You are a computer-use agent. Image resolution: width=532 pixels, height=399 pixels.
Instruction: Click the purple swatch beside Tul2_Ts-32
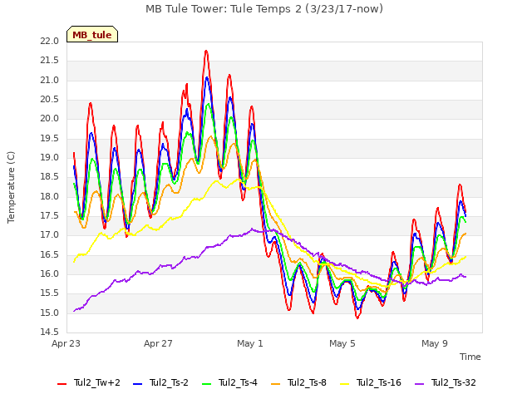pos(419,384)
